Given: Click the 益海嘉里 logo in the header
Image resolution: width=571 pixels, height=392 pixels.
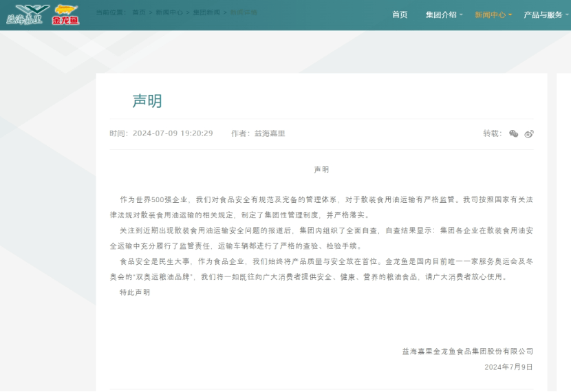Looking at the screenshot, I should click(x=28, y=14).
